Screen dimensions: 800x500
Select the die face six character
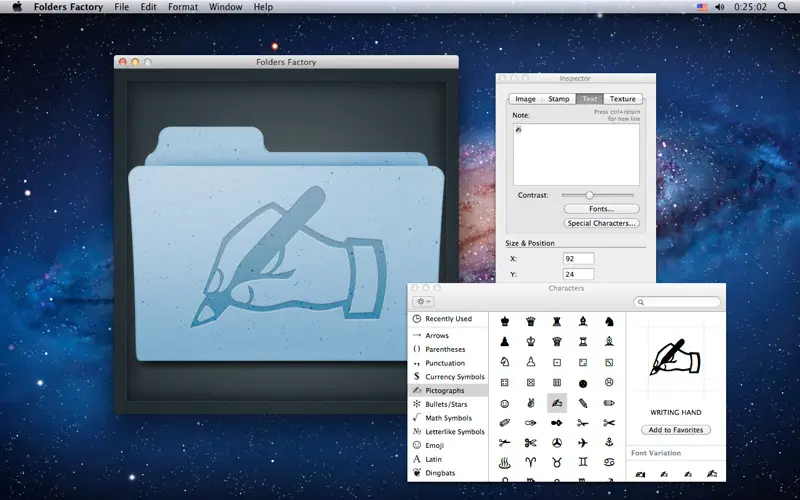click(x=557, y=383)
